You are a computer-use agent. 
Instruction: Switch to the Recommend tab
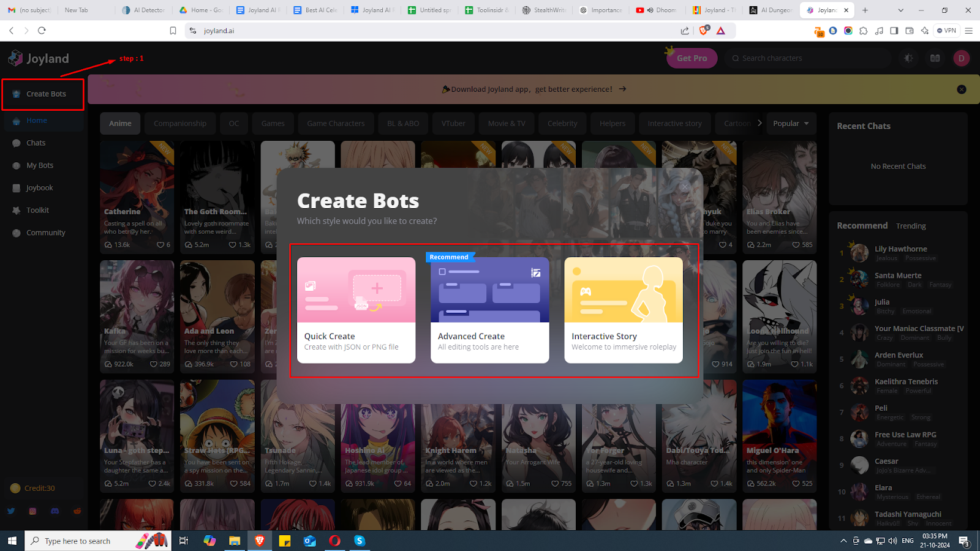tap(862, 226)
